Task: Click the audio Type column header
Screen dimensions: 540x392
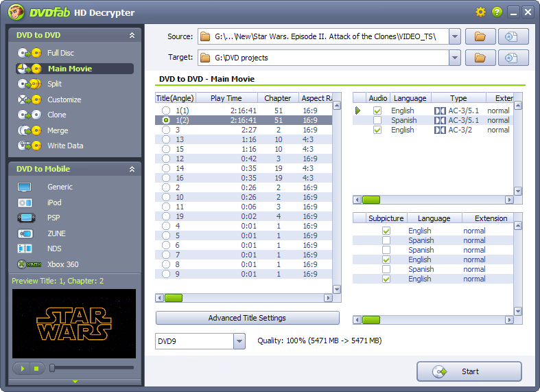Action: point(458,98)
